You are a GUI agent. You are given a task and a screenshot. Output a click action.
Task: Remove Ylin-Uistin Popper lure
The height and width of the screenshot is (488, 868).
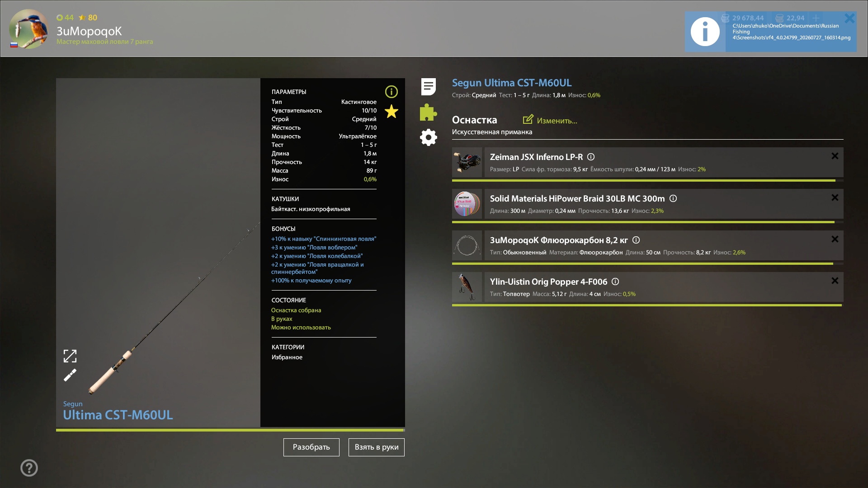835,281
